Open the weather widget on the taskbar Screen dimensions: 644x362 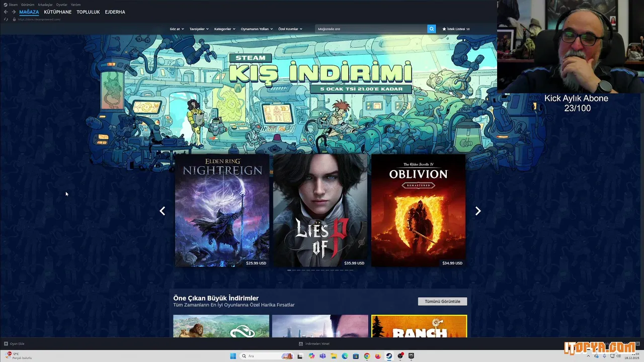(x=19, y=356)
